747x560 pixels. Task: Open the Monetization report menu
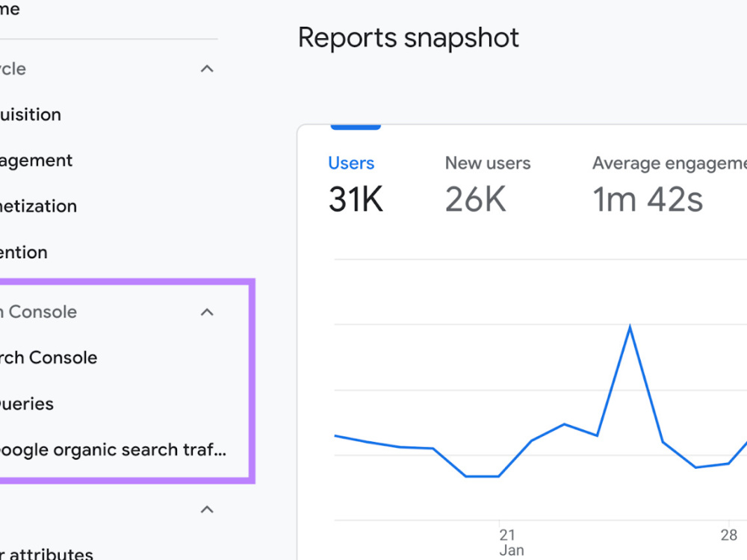(38, 207)
